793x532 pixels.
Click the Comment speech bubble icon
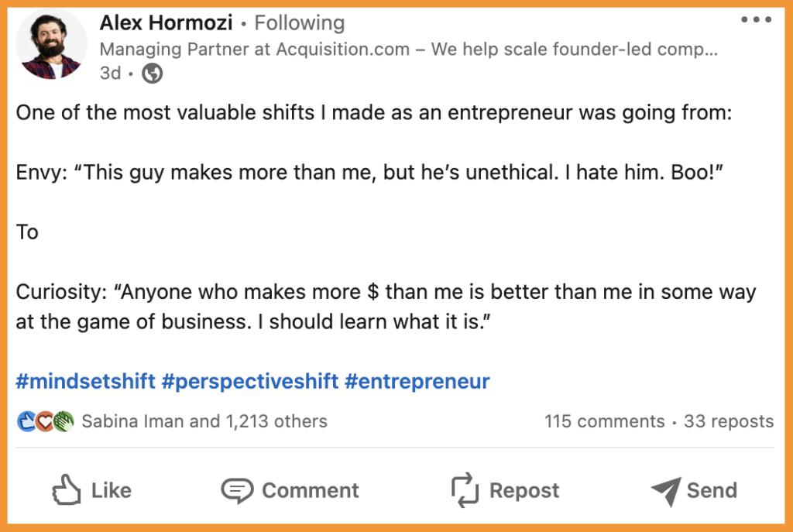pyautogui.click(x=237, y=490)
